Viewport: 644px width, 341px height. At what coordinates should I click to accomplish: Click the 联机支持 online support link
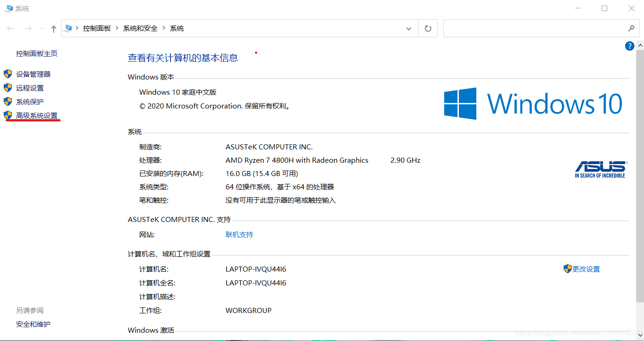click(239, 234)
